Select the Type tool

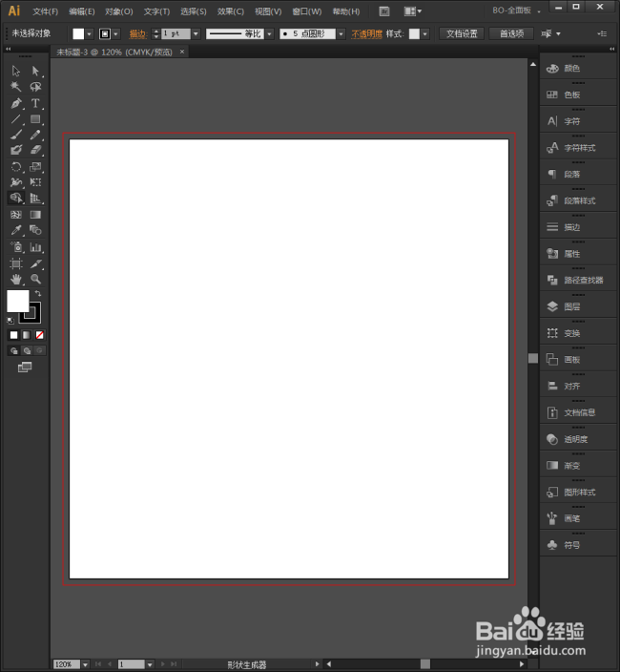pyautogui.click(x=35, y=103)
